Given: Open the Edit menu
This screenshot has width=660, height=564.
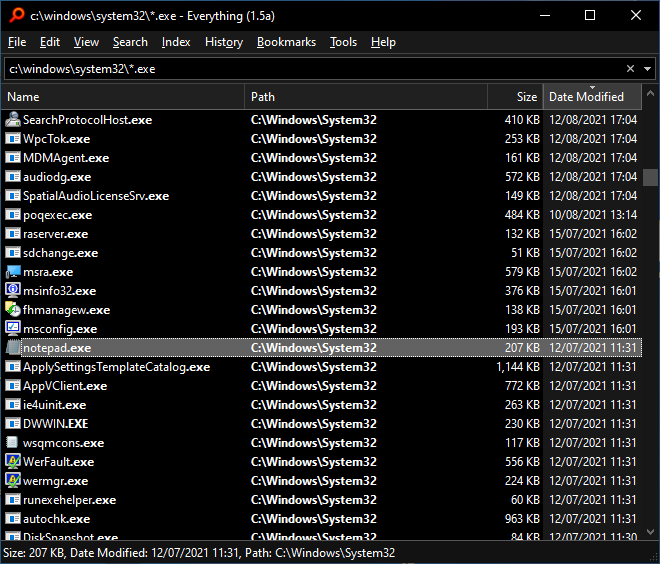Looking at the screenshot, I should [50, 42].
